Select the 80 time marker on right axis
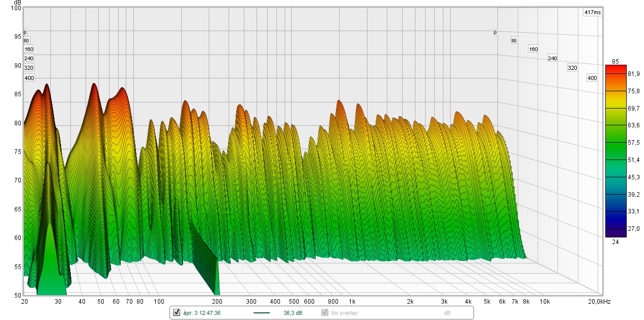This screenshot has width=644, height=320. (514, 40)
